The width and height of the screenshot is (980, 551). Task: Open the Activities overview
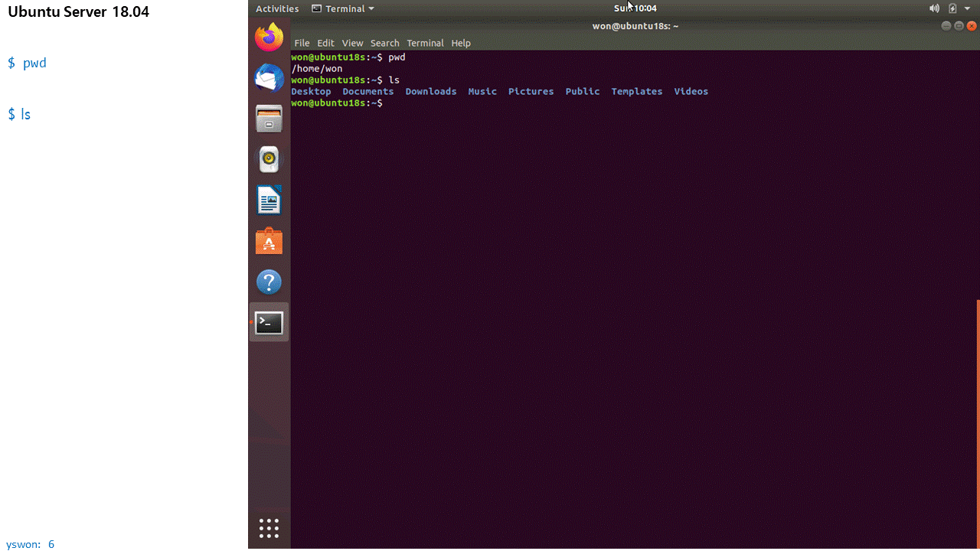click(277, 8)
